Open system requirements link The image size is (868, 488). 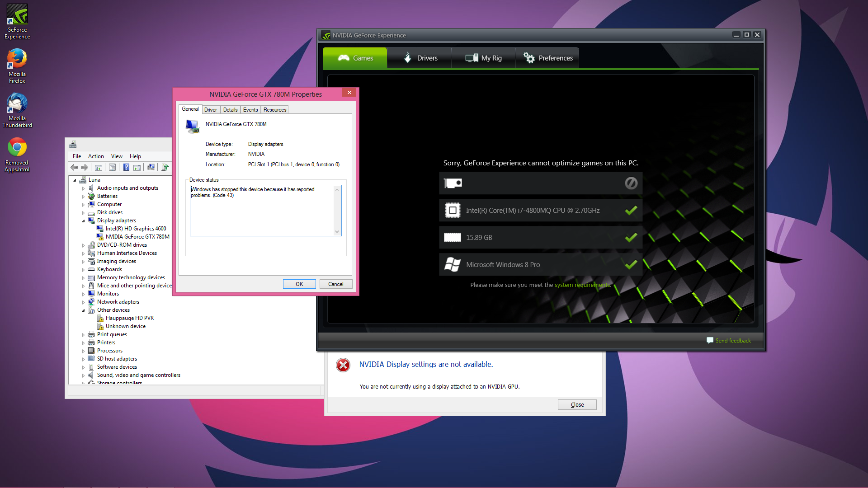[583, 285]
